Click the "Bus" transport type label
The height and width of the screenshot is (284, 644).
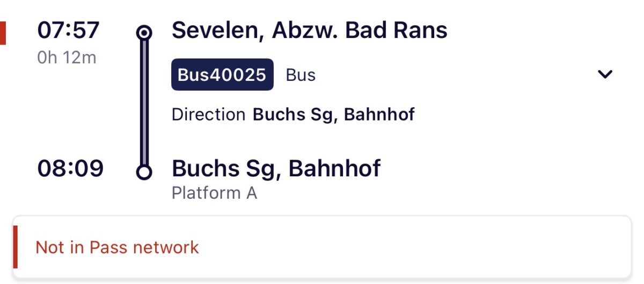tap(301, 75)
